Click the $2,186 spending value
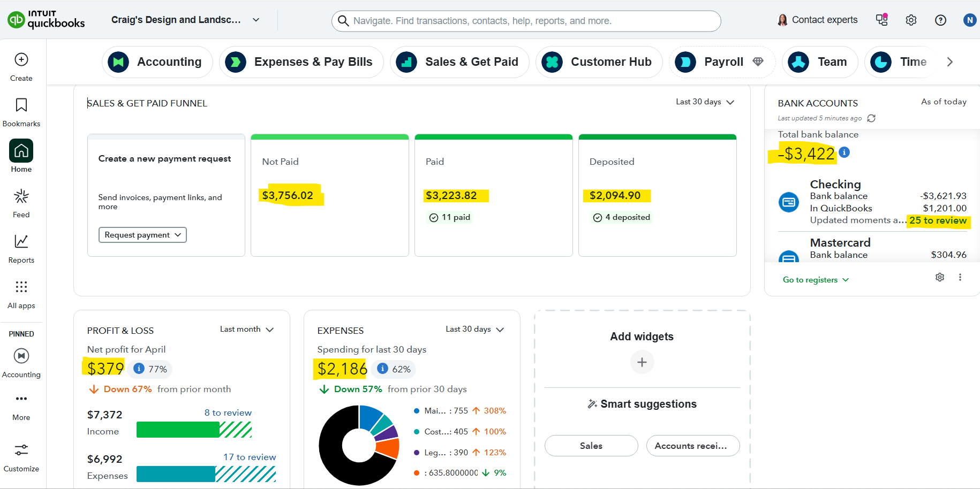The width and height of the screenshot is (980, 489). coord(342,369)
